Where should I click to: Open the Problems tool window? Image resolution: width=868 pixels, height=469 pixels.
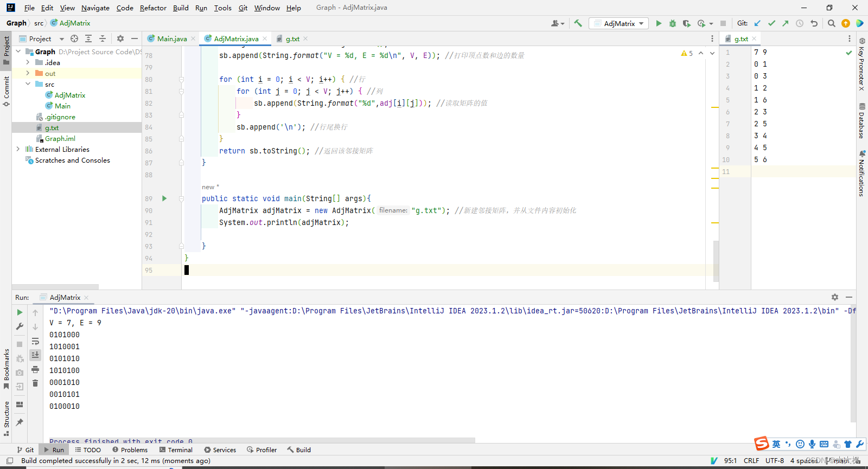tap(130, 449)
